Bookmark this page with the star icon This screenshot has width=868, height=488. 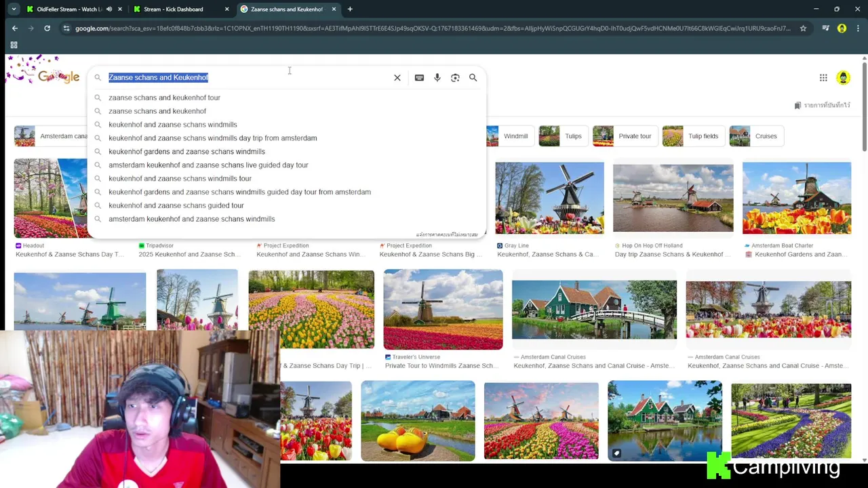click(803, 28)
